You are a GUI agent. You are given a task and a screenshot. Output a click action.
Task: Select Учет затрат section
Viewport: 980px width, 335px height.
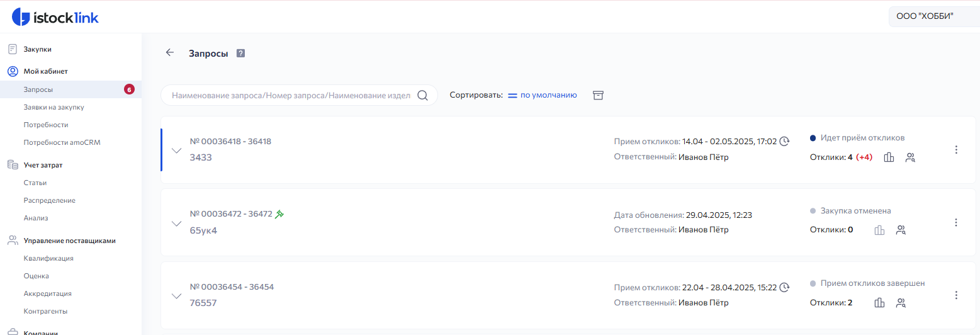pos(43,165)
